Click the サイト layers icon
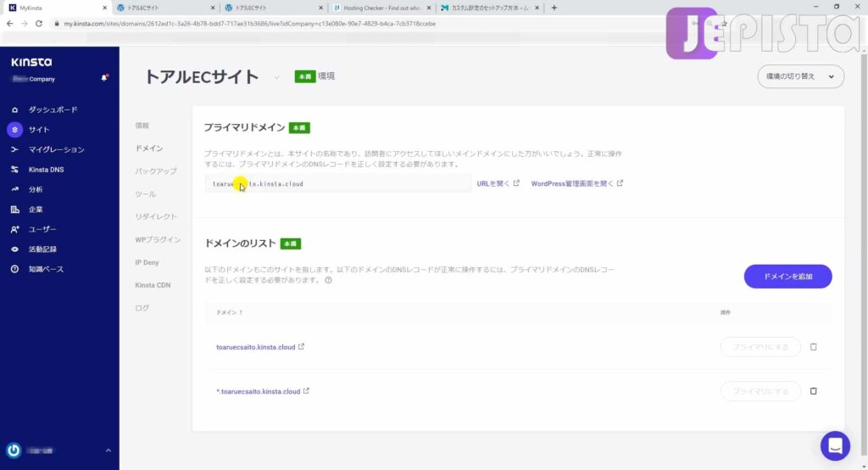This screenshot has height=470, width=868. point(15,130)
